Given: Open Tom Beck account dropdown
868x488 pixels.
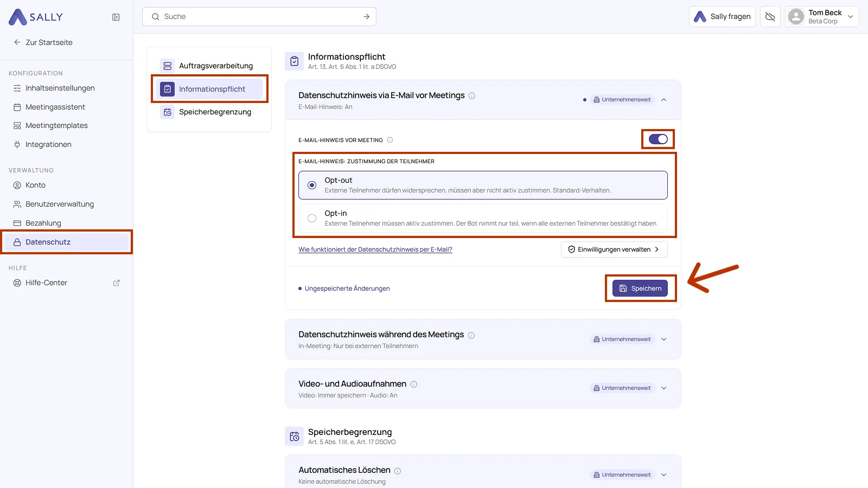Looking at the screenshot, I should point(822,17).
